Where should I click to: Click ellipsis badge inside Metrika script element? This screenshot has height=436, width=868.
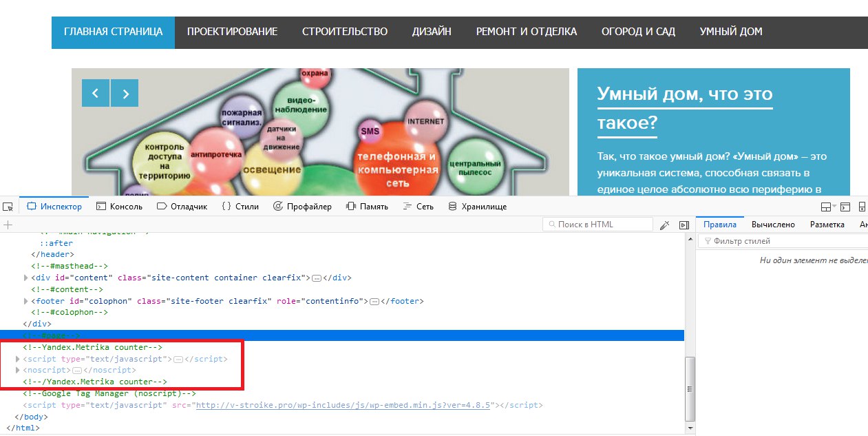pos(178,359)
